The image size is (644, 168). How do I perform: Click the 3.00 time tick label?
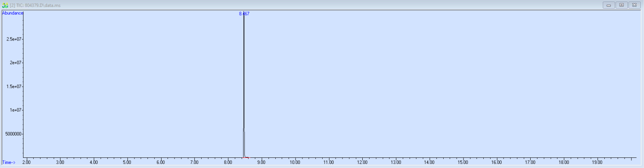(x=60, y=162)
